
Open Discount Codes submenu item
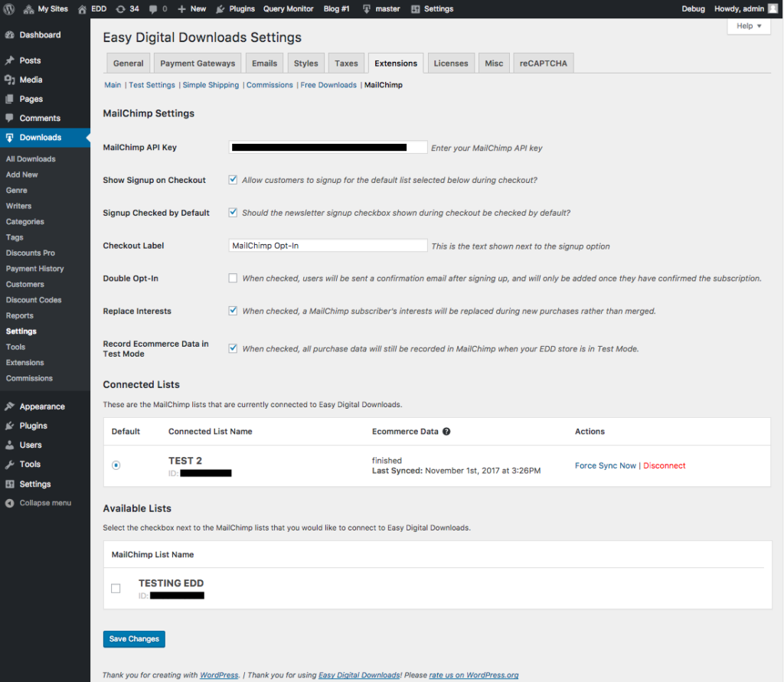pyautogui.click(x=34, y=300)
